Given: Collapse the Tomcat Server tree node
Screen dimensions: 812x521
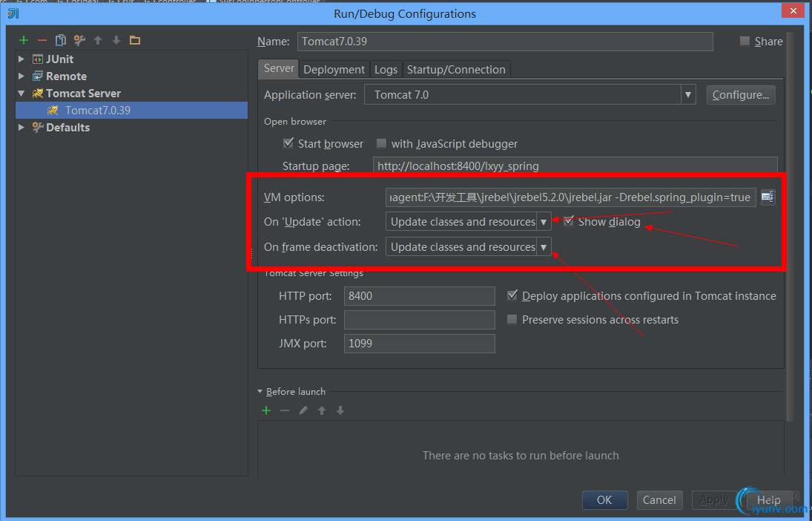Looking at the screenshot, I should [x=22, y=94].
